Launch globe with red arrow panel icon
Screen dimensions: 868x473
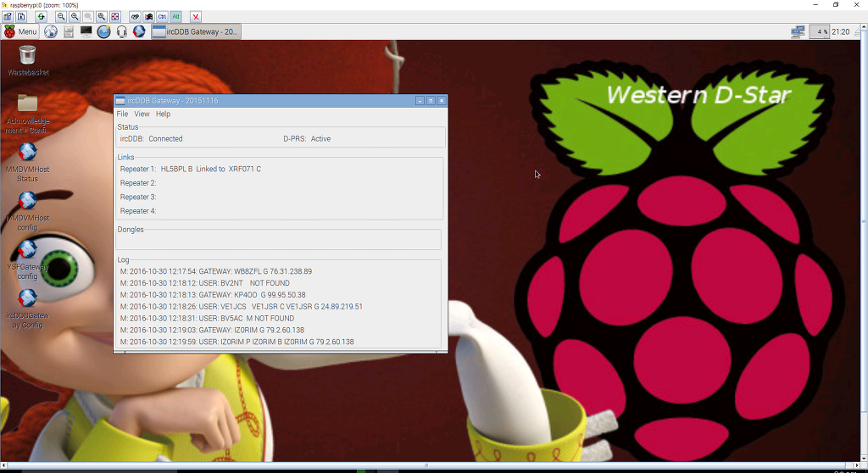click(x=139, y=31)
